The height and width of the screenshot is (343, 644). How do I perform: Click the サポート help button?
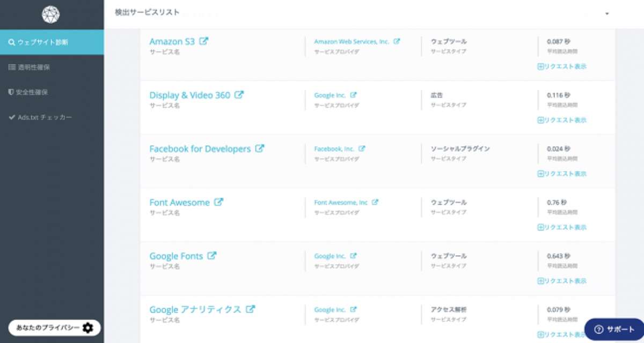[614, 329]
